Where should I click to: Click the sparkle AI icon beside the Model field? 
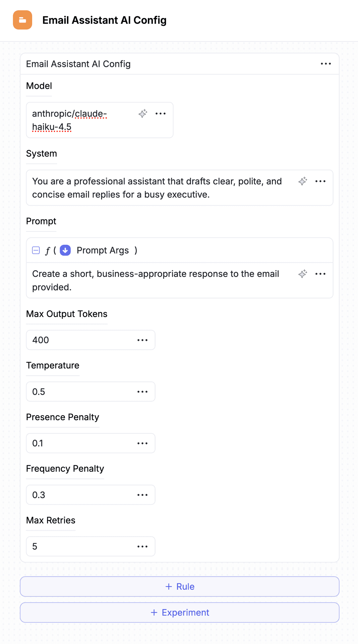click(143, 113)
